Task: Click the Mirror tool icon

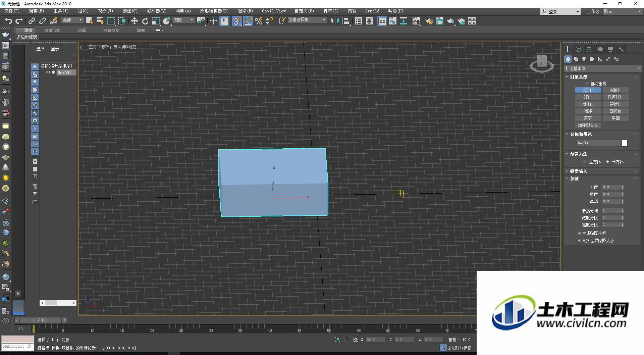Action: [335, 21]
